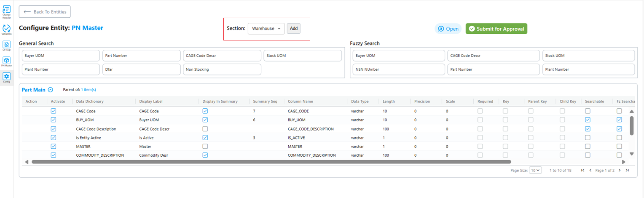Sort by Data Type column header

pos(360,101)
